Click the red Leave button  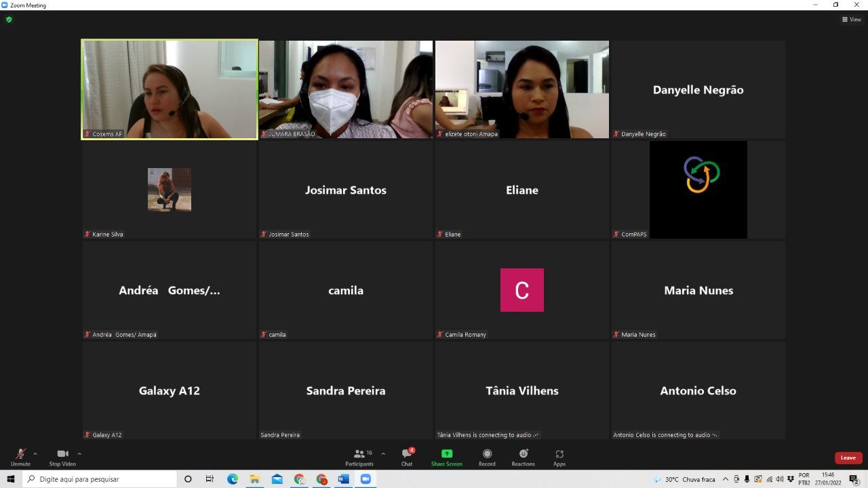pos(848,457)
